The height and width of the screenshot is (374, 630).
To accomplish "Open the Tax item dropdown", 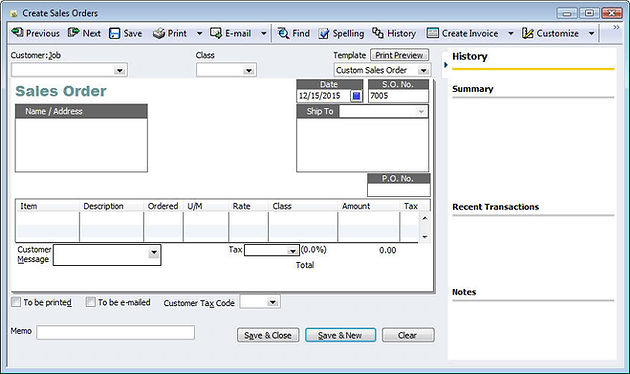I will click(292, 251).
